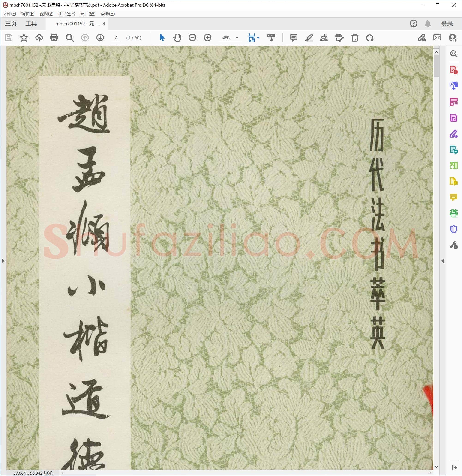
Task: Open the page fit options dropdown arrow
Action: tap(258, 38)
